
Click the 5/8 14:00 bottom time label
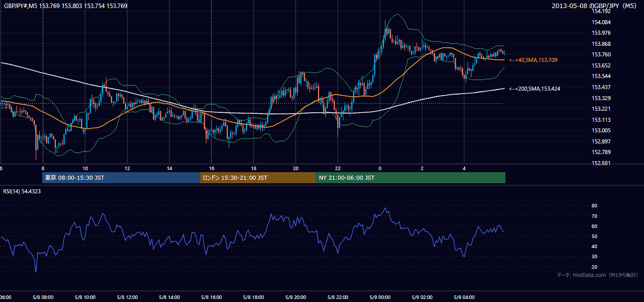[169, 297]
